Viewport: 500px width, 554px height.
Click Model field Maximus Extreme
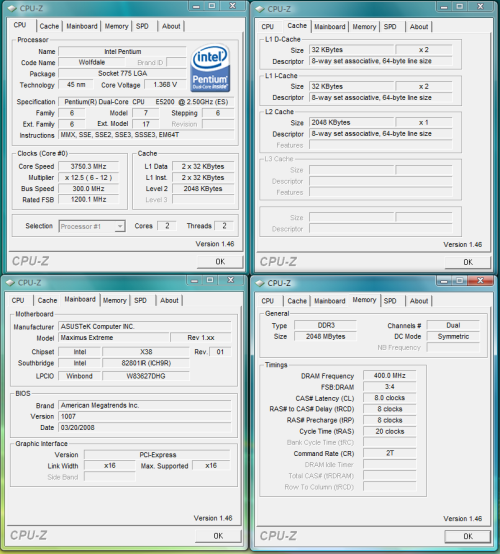(x=114, y=338)
